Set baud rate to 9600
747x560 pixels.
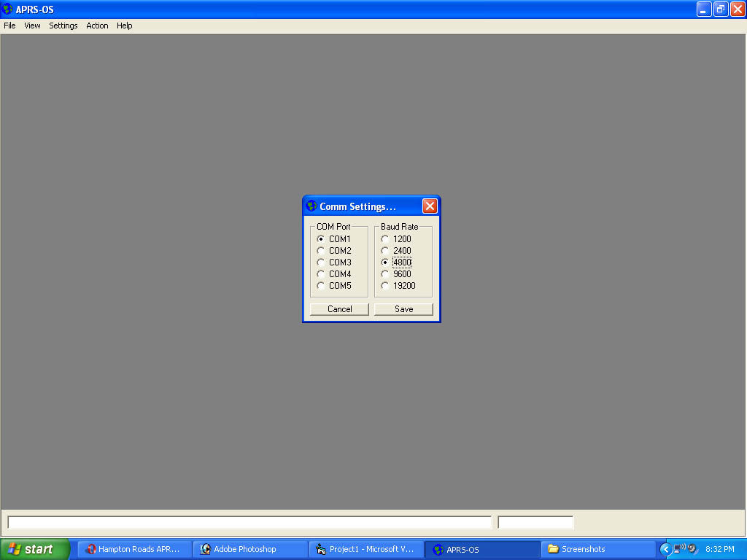(396, 274)
